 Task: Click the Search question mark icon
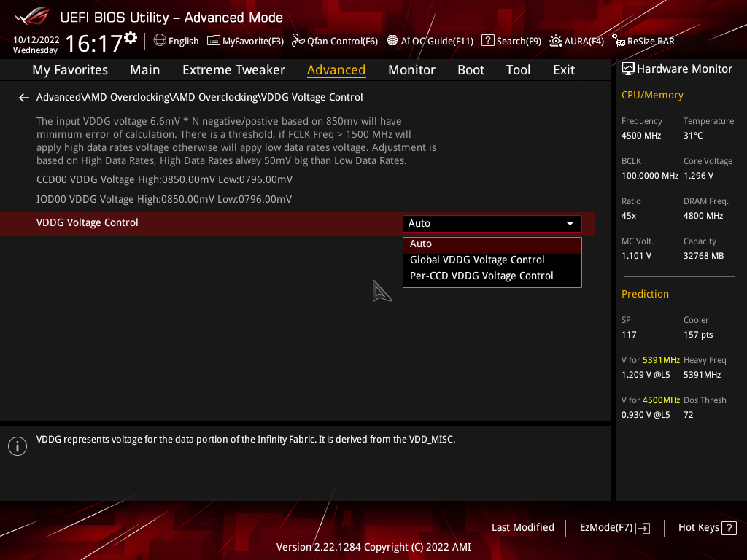point(488,41)
